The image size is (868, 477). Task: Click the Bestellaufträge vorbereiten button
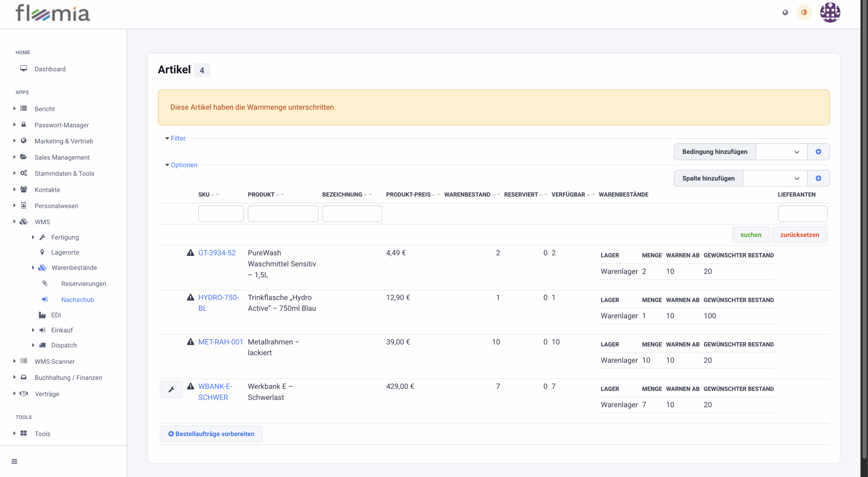(211, 434)
